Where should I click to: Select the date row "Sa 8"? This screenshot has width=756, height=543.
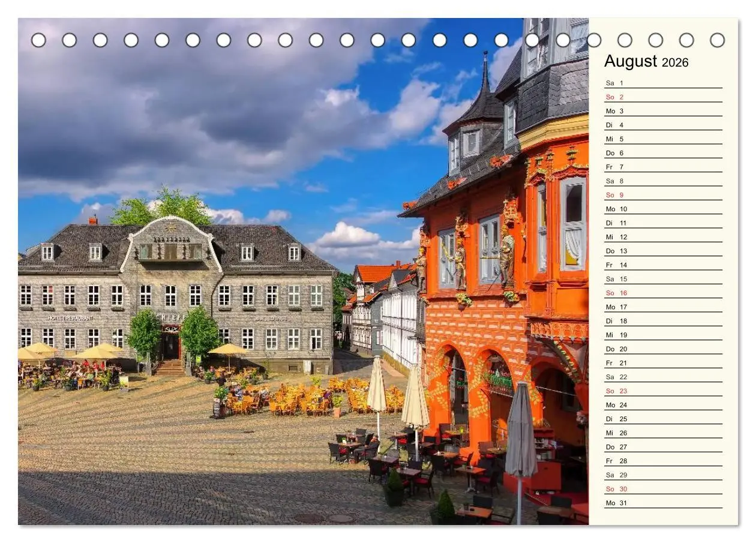(663, 181)
